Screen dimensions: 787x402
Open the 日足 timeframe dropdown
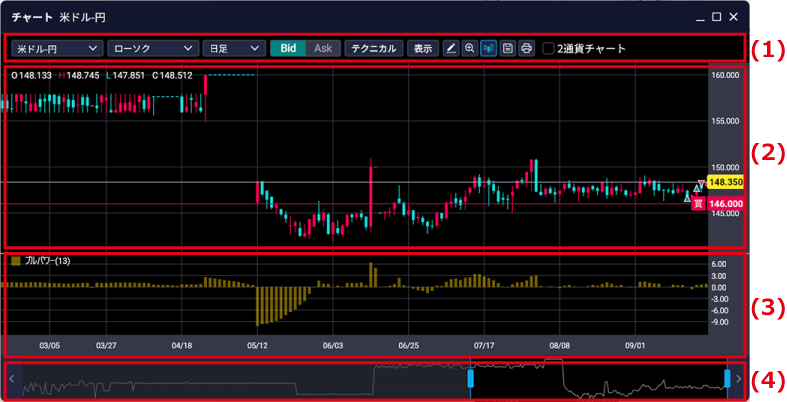(x=234, y=48)
